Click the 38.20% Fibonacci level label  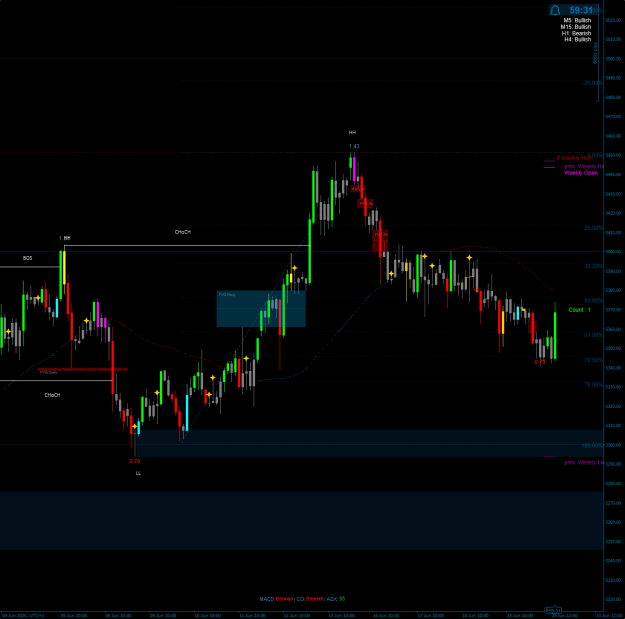tap(594, 266)
